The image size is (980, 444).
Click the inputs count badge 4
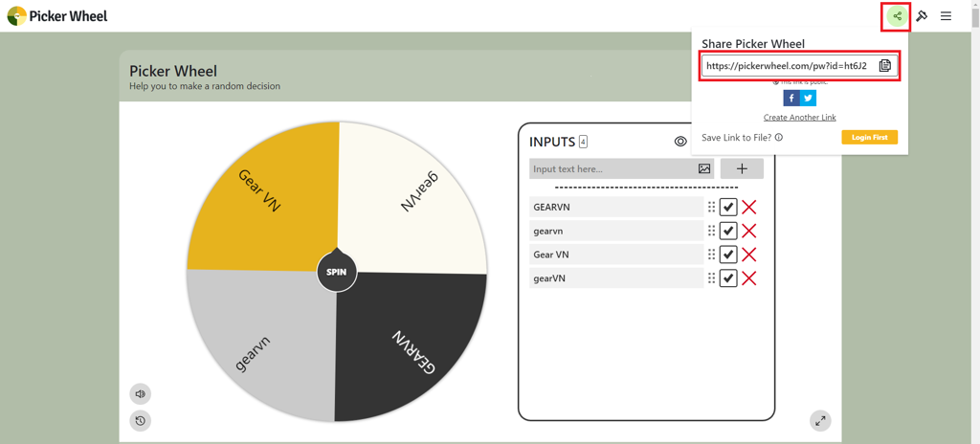click(583, 142)
